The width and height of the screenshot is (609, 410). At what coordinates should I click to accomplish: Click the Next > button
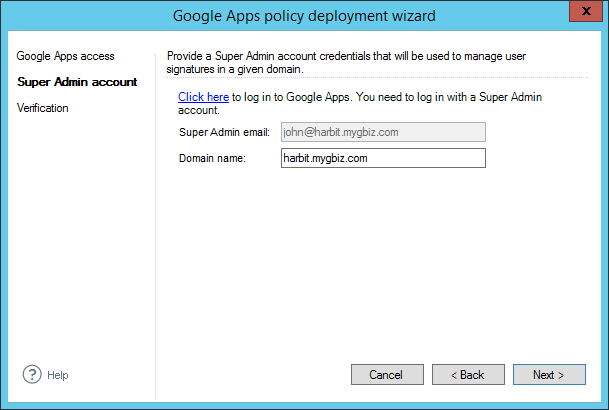[x=549, y=375]
